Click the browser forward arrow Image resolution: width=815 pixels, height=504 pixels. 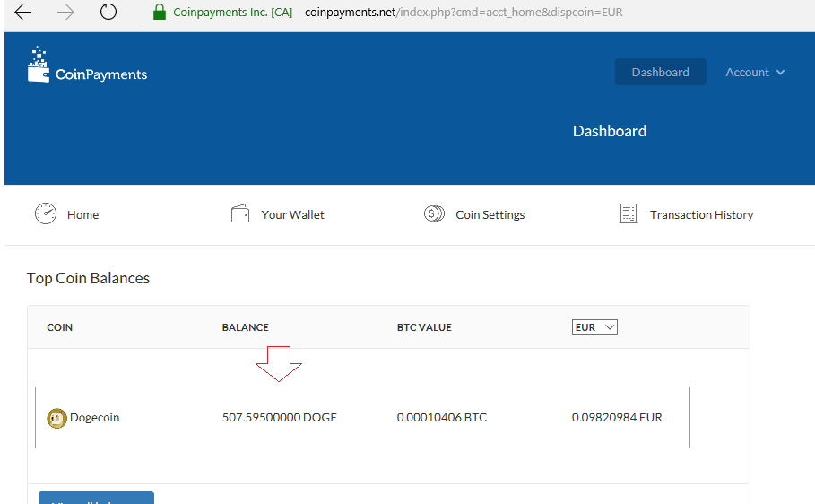pyautogui.click(x=65, y=12)
